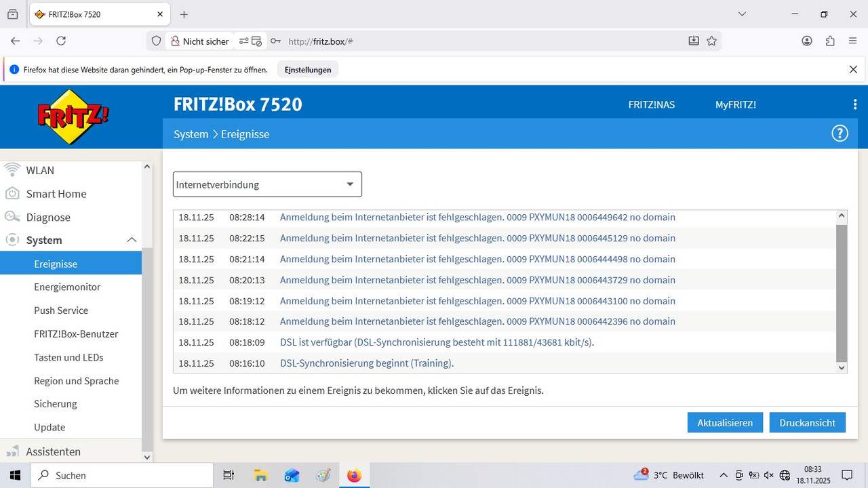Mute system volume via taskbar speaker icon
The image size is (868, 488).
click(768, 475)
